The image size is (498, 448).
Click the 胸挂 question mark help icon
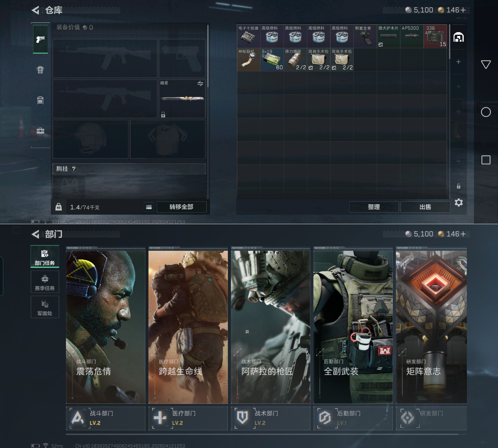click(x=74, y=169)
